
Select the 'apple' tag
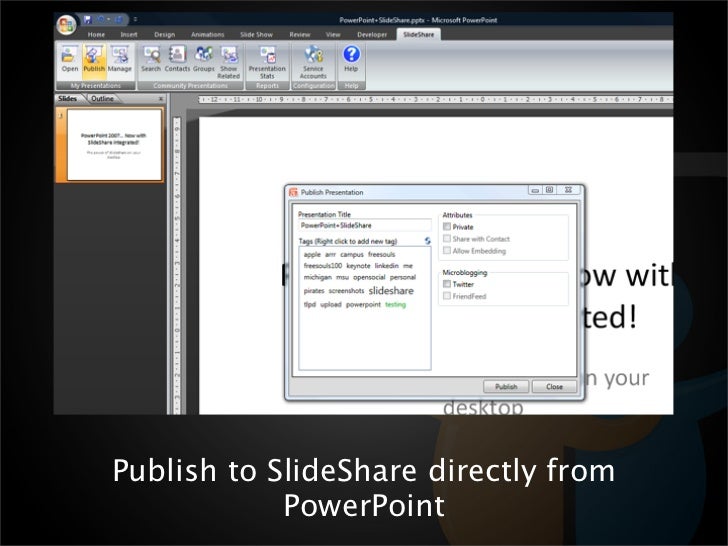pyautogui.click(x=312, y=254)
